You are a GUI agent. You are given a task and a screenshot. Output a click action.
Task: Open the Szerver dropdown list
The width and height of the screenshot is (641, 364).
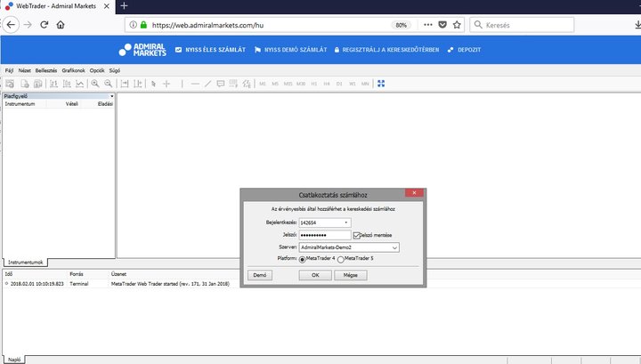(394, 247)
